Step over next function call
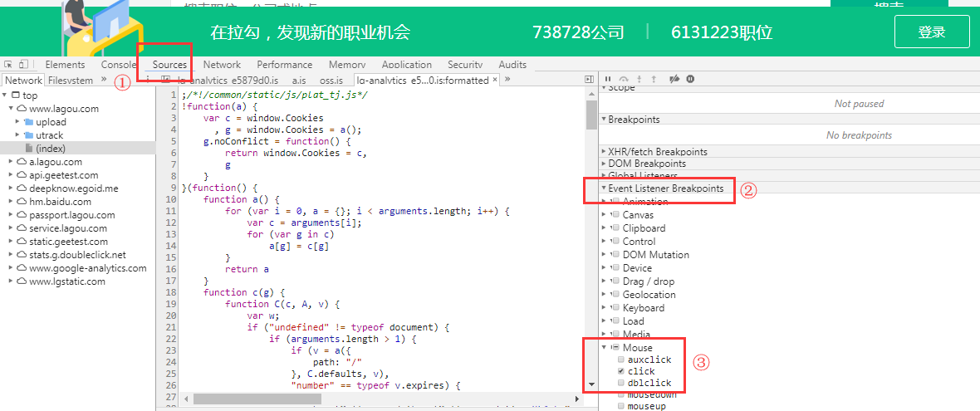This screenshot has width=980, height=411. [623, 80]
